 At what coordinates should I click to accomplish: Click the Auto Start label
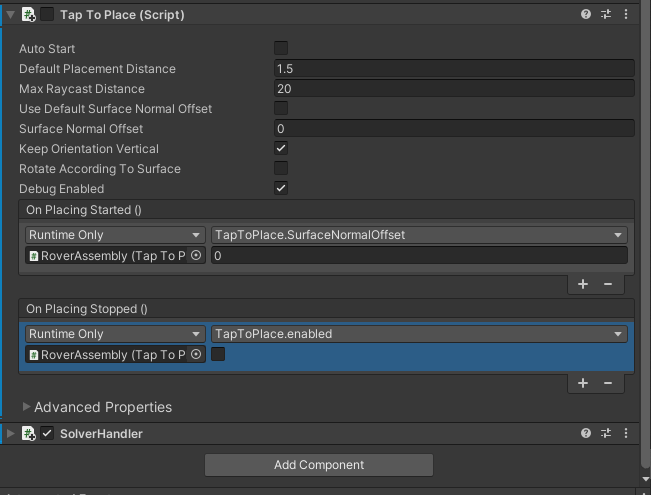click(47, 49)
